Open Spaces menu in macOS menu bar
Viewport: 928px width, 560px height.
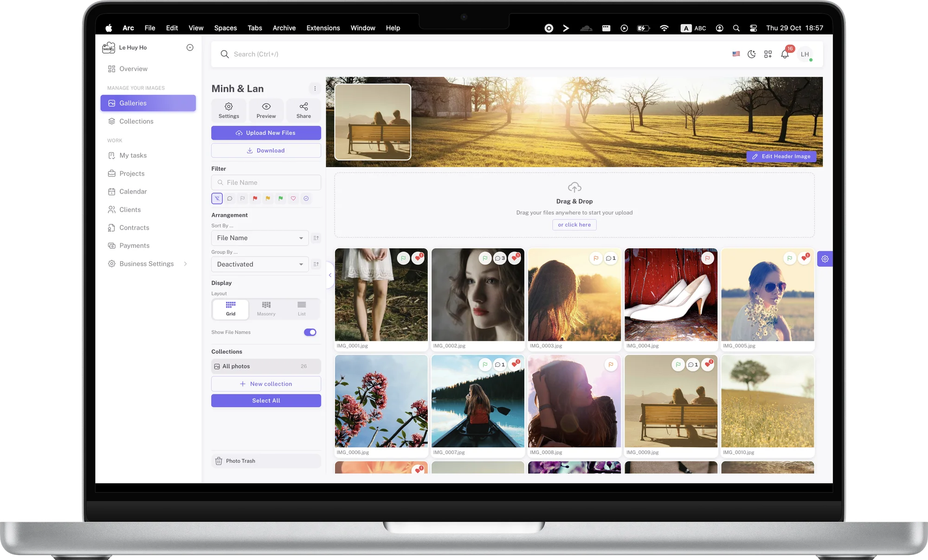click(x=226, y=28)
